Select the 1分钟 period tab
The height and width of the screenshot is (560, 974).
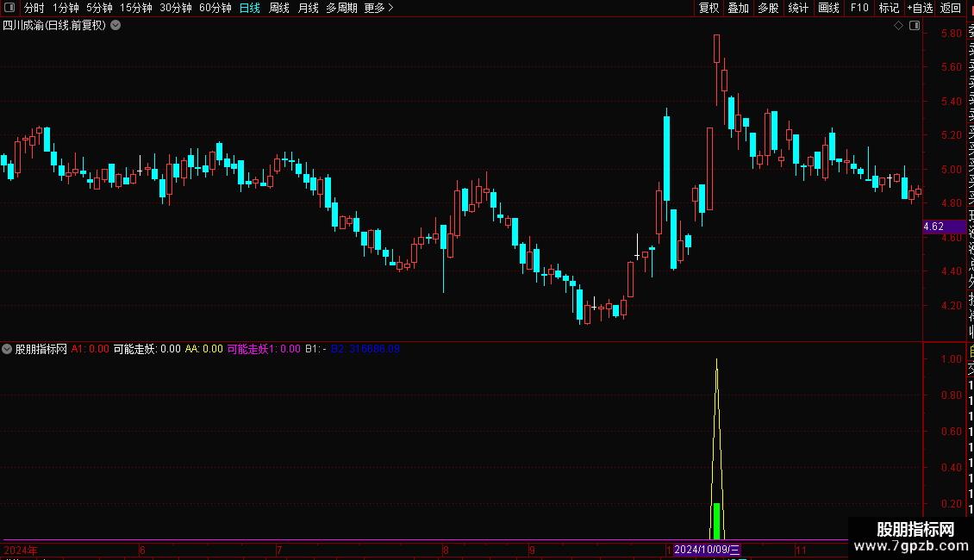[x=66, y=8]
